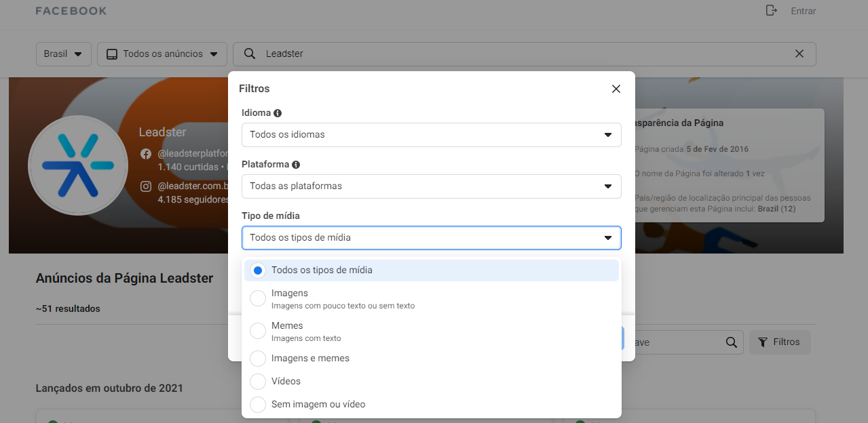Image resolution: width=868 pixels, height=423 pixels.
Task: Open the Todos os idiomas dropdown
Action: [x=432, y=134]
